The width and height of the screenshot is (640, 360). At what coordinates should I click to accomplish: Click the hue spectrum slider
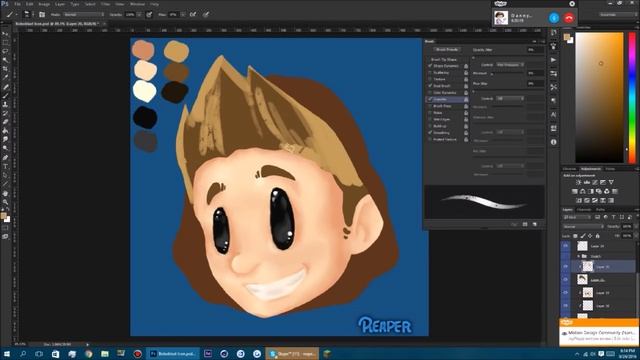coord(632,98)
